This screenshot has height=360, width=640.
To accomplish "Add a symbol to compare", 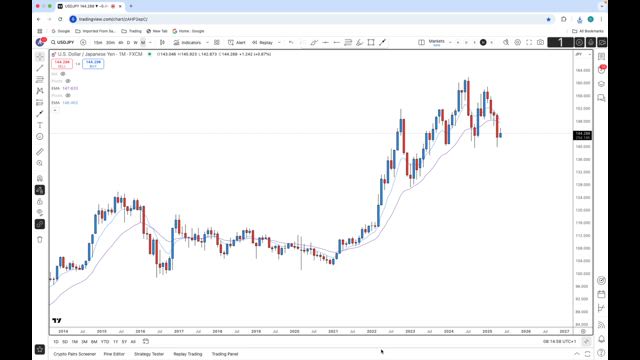I will (83, 42).
